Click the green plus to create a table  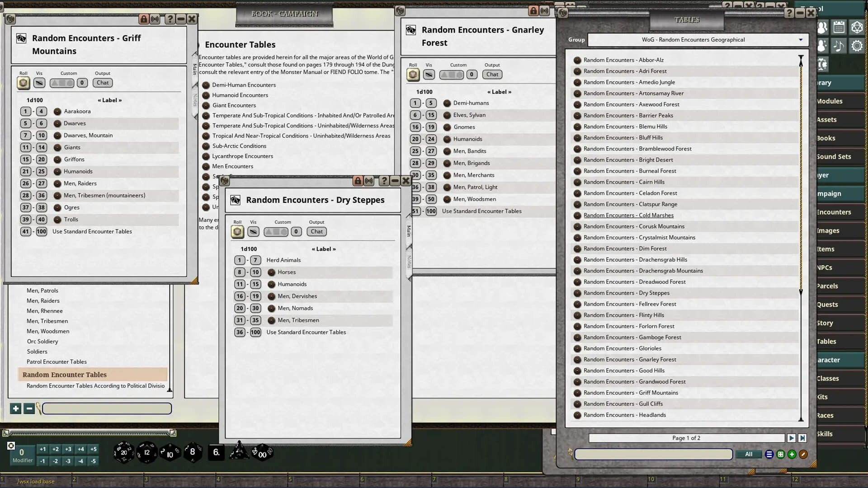pos(792,454)
